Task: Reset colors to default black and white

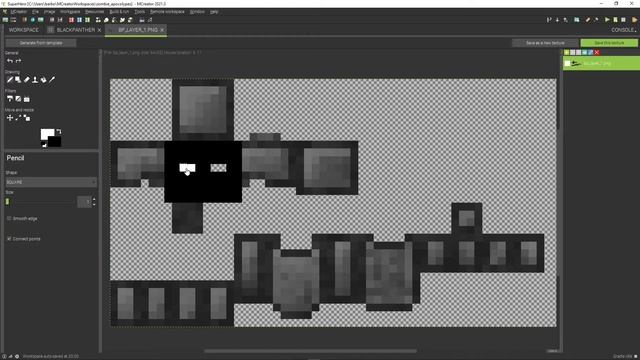Action: [44, 144]
